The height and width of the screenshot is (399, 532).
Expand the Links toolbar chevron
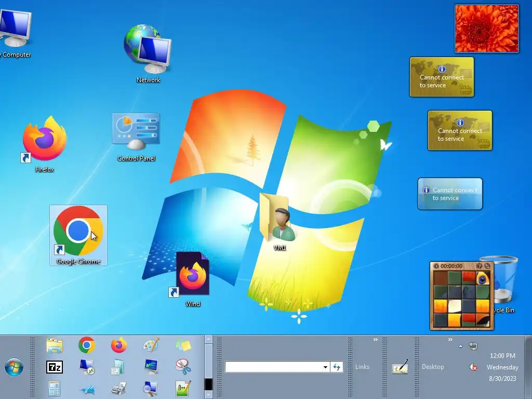click(x=376, y=340)
